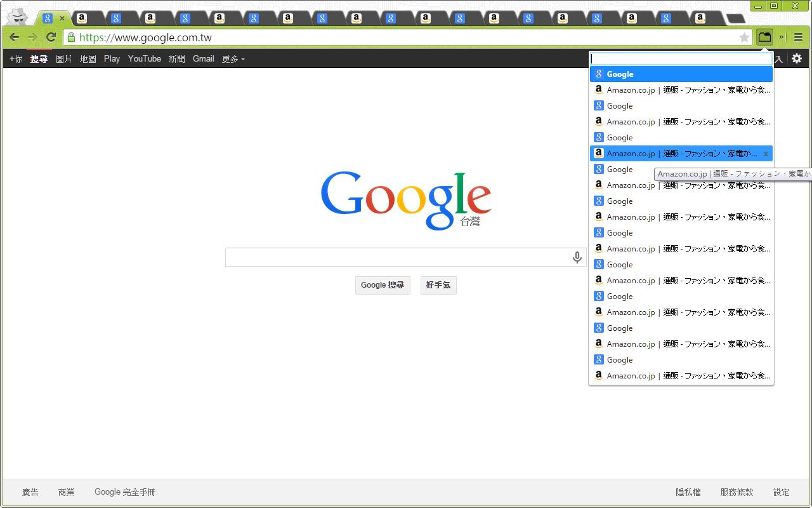Image resolution: width=812 pixels, height=508 pixels.
Task: Click the tab list search field
Action: pyautogui.click(x=681, y=58)
